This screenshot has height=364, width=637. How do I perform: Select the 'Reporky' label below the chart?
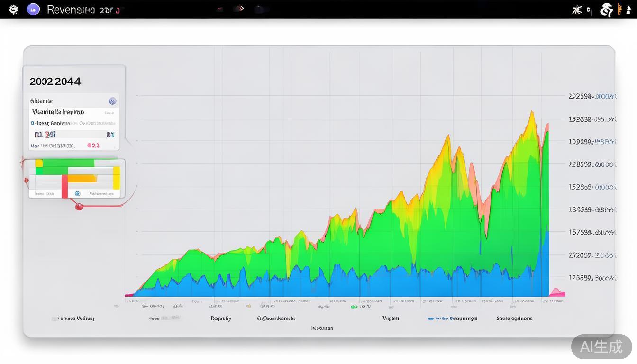pos(221,318)
